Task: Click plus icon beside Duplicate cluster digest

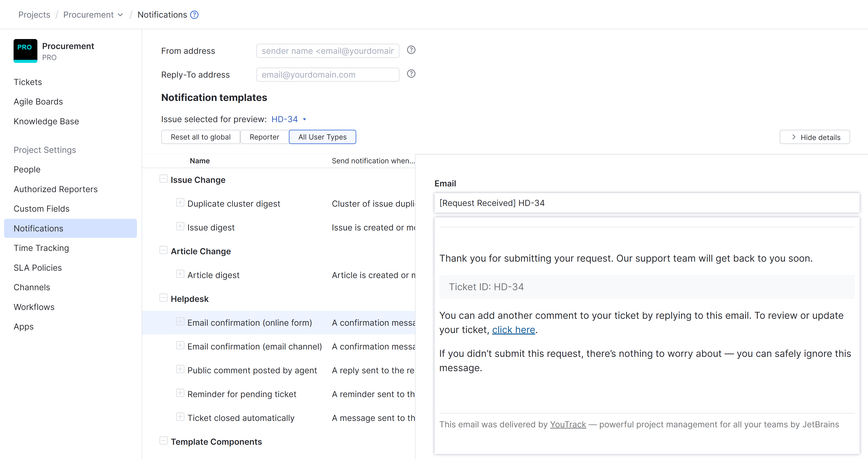Action: 180,203
